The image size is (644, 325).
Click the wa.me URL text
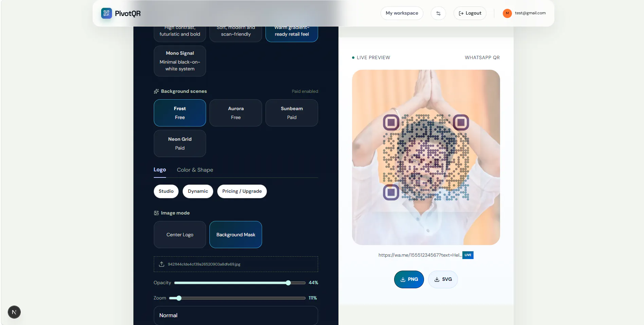(x=420, y=255)
